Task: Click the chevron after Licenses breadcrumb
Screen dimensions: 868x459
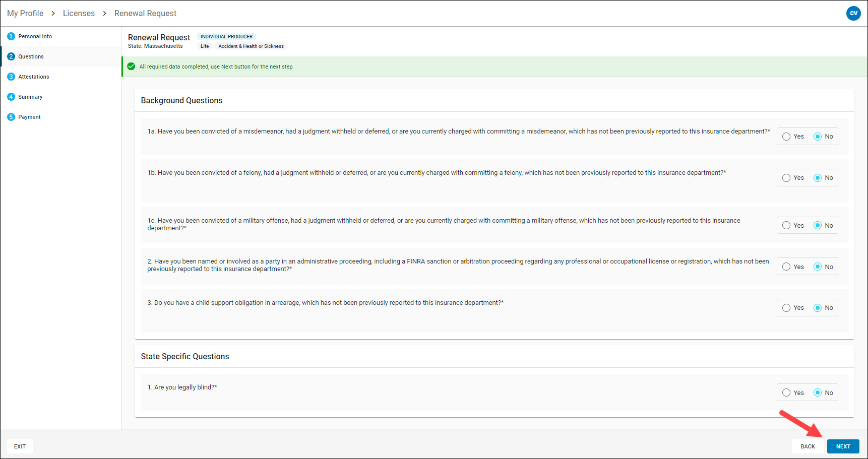Action: click(104, 13)
